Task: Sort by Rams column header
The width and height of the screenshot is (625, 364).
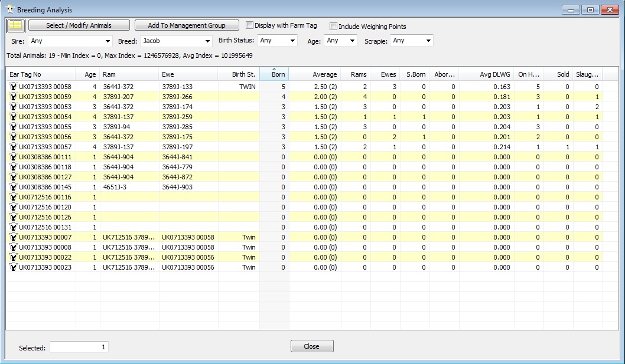Action: 356,74
